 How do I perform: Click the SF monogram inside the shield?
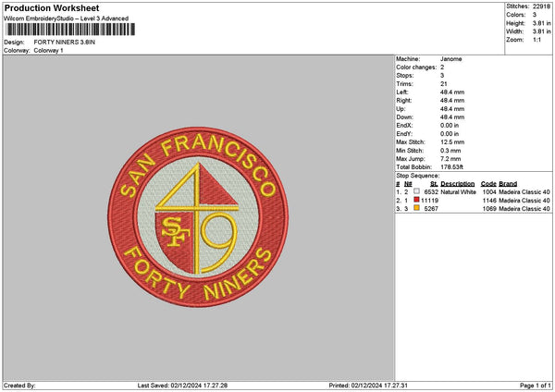[172, 230]
